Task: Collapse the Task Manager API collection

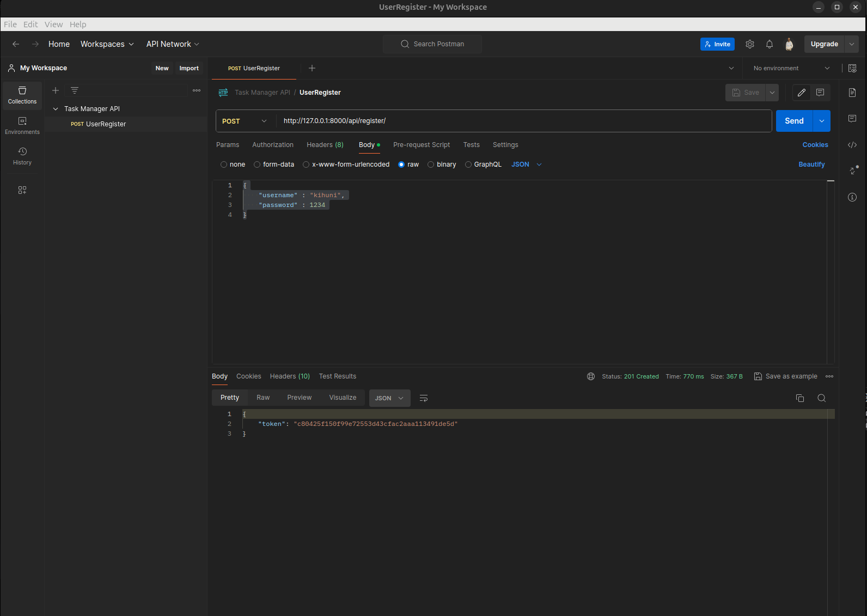Action: [x=56, y=109]
